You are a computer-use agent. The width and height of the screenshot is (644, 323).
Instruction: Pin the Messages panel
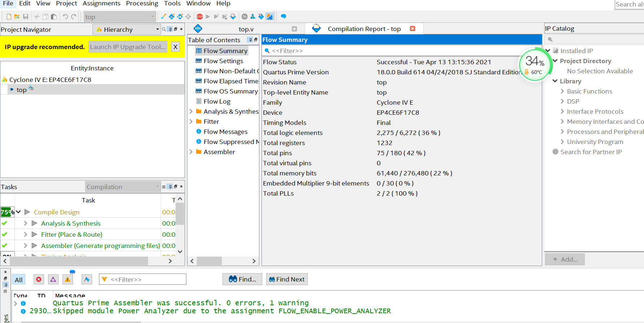[x=5, y=285]
